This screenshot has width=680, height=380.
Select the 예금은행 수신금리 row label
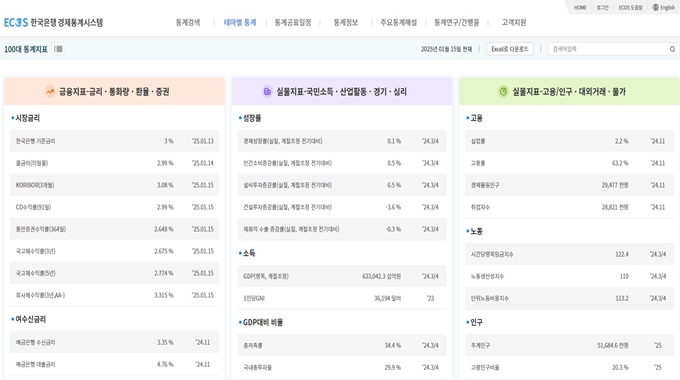(x=36, y=342)
